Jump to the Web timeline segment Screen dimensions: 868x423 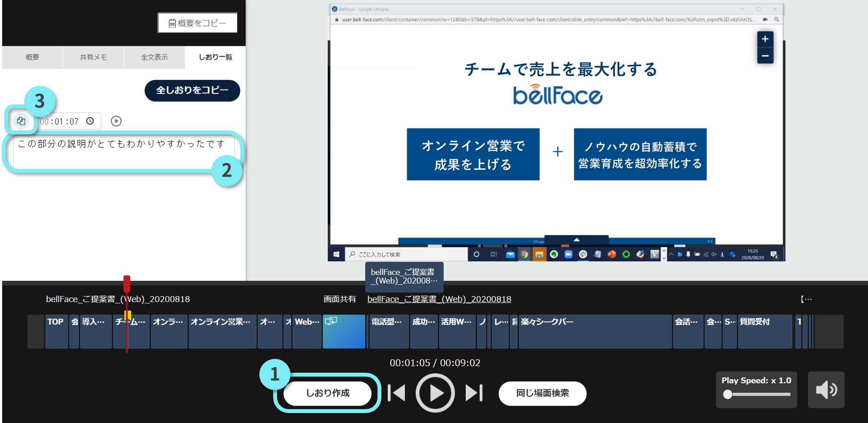pyautogui.click(x=307, y=332)
